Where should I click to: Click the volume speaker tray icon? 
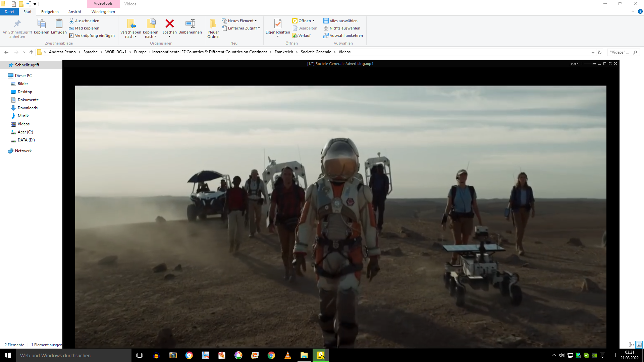[x=562, y=355]
